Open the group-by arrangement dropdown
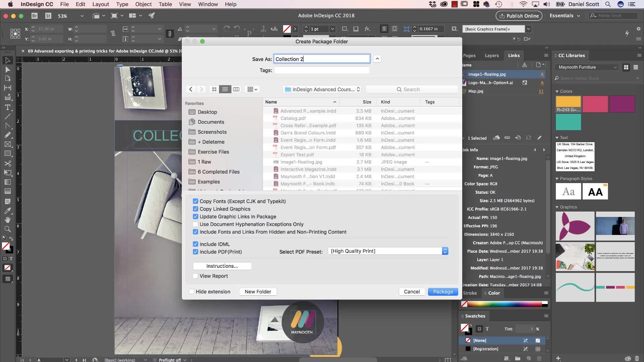 click(252, 89)
